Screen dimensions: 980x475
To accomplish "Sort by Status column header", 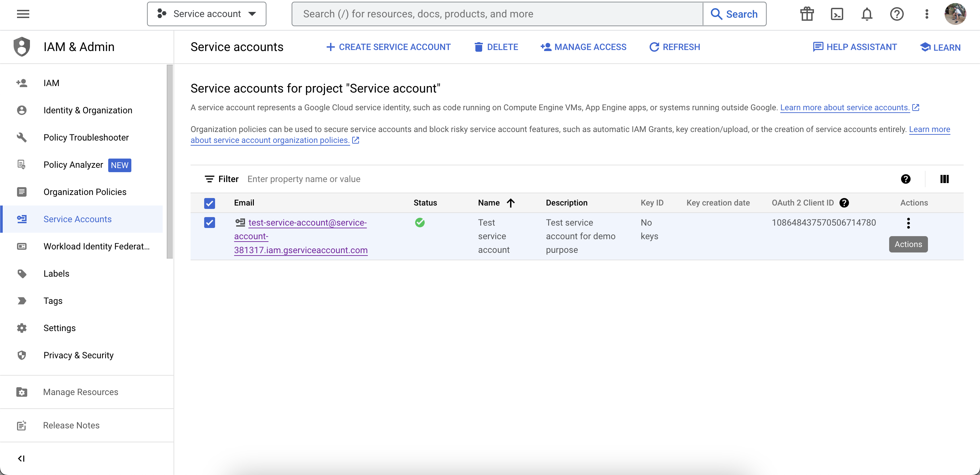I will [x=425, y=203].
